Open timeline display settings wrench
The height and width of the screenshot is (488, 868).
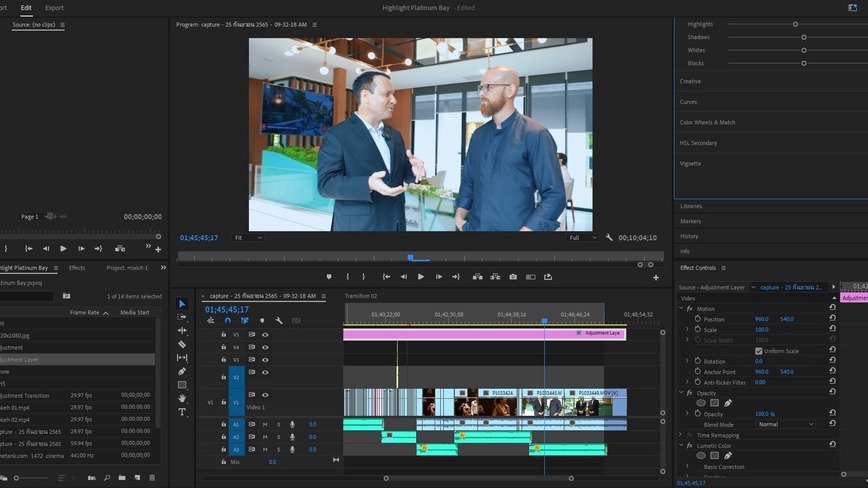point(279,321)
